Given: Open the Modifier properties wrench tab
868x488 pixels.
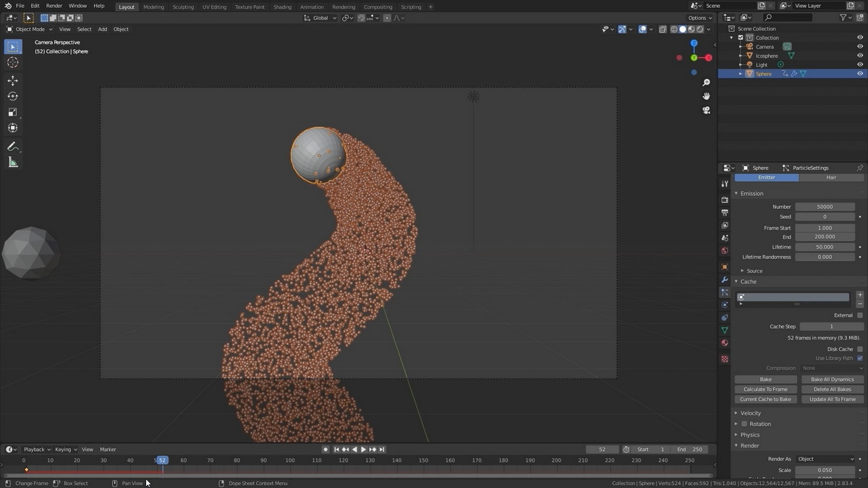Looking at the screenshot, I should coord(725,280).
